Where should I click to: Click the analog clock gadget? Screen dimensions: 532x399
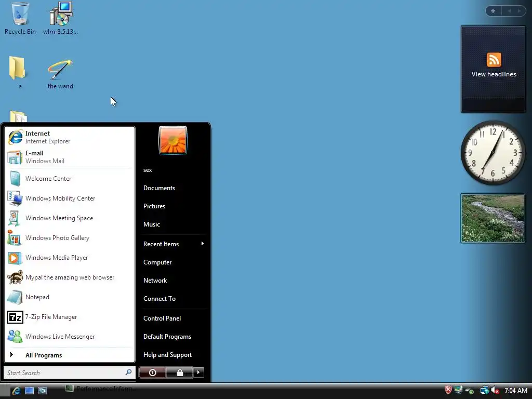coord(493,153)
